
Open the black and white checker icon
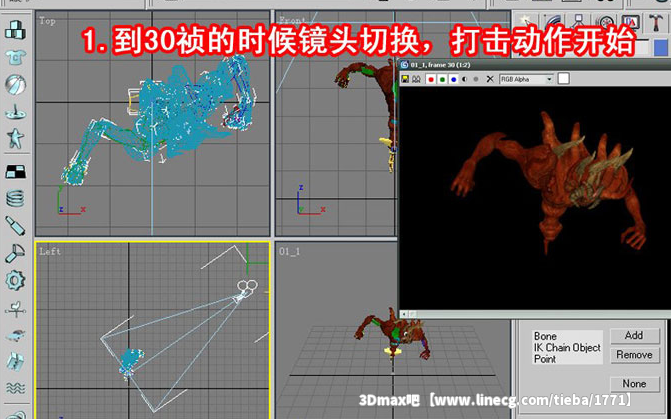tap(15, 172)
